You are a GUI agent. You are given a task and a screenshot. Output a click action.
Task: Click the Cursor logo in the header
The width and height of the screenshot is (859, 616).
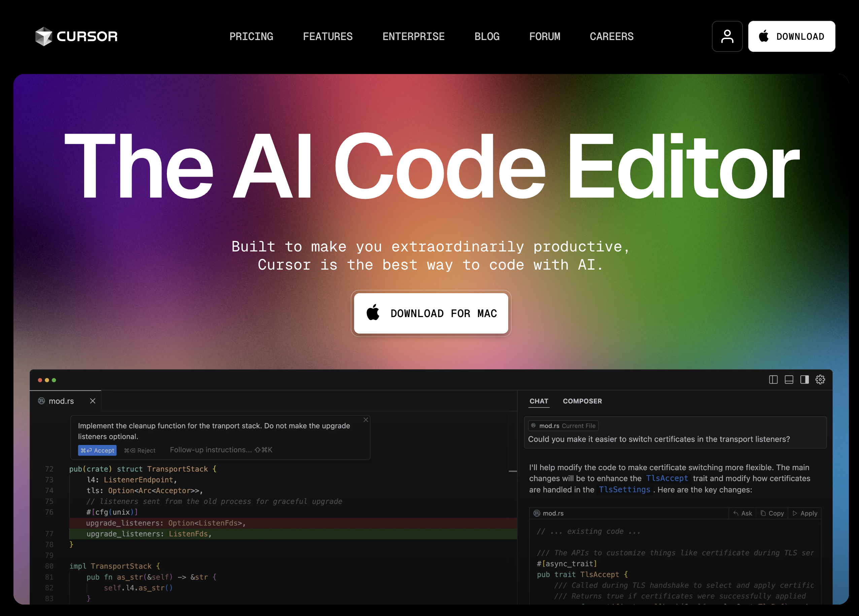click(76, 36)
